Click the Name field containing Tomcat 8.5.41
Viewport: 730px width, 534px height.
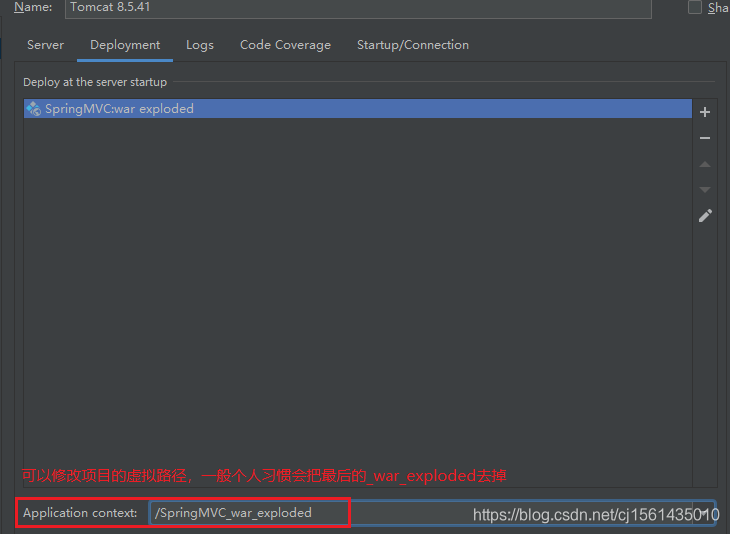(x=358, y=8)
